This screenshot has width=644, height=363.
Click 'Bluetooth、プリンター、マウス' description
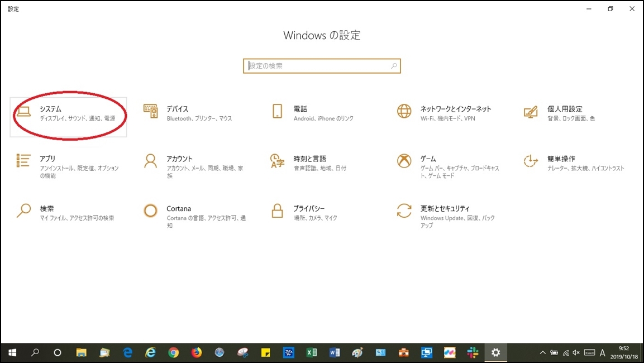pos(199,118)
